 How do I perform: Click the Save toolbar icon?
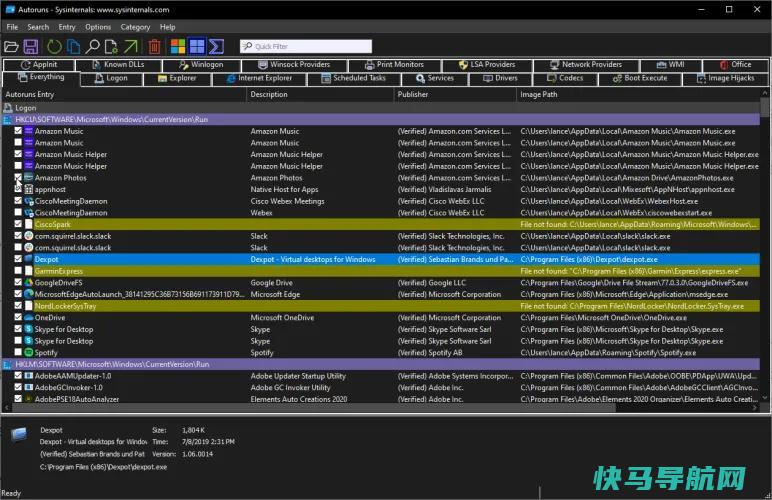[31, 47]
